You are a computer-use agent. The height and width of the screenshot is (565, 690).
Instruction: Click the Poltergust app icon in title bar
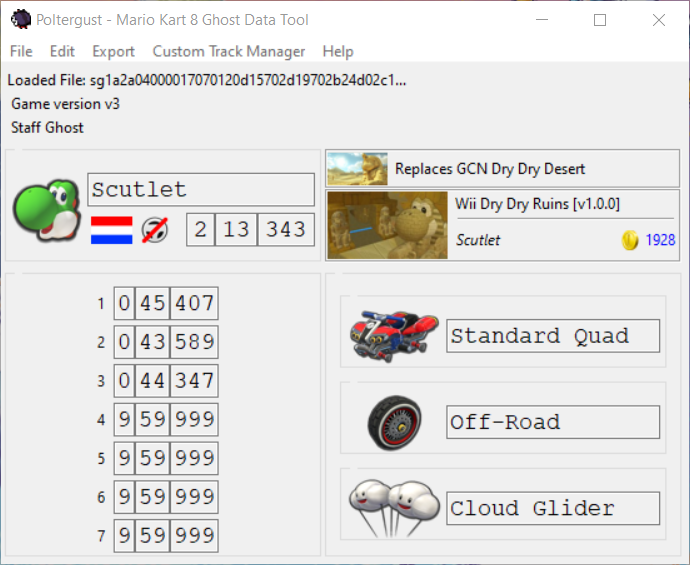click(21, 20)
